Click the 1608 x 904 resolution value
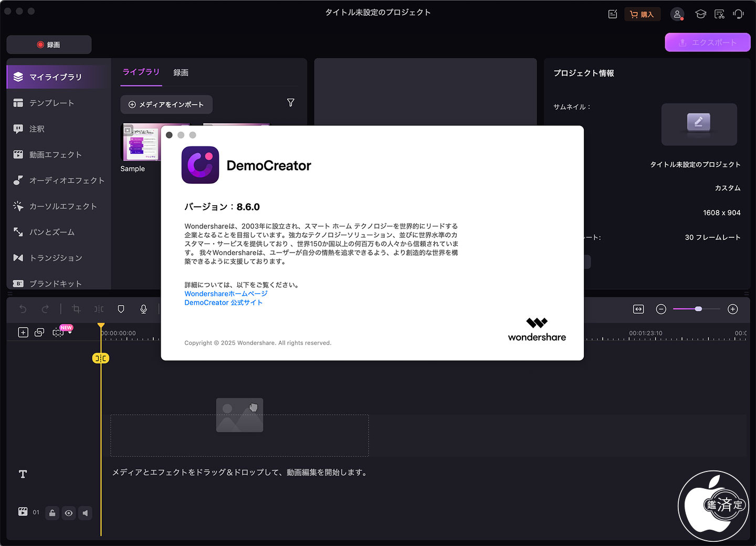 click(x=722, y=213)
